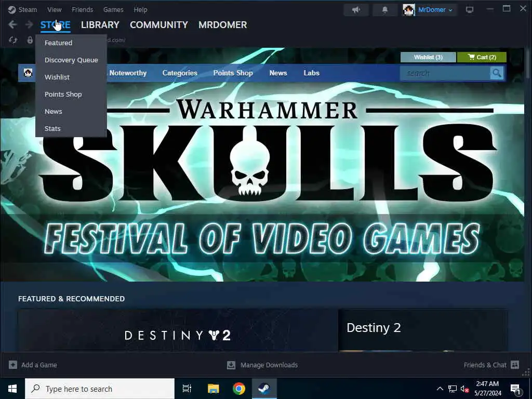Open the Friends & Chat label
532x399 pixels.
point(485,365)
